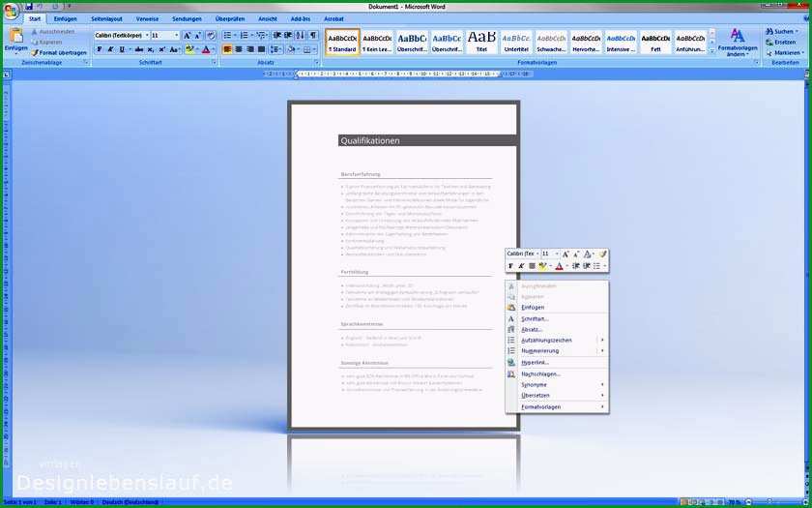Open Aufzählungszeichen submenu in context menu

pos(557,340)
